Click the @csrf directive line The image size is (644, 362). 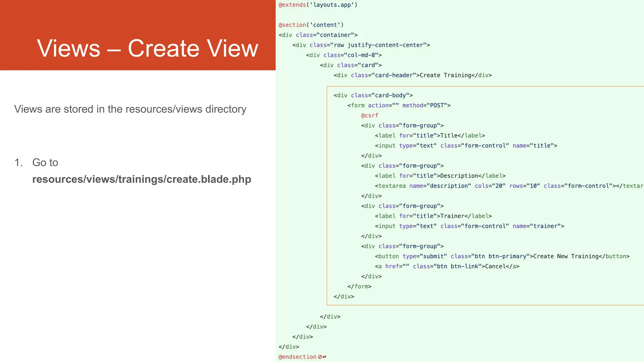[369, 115]
